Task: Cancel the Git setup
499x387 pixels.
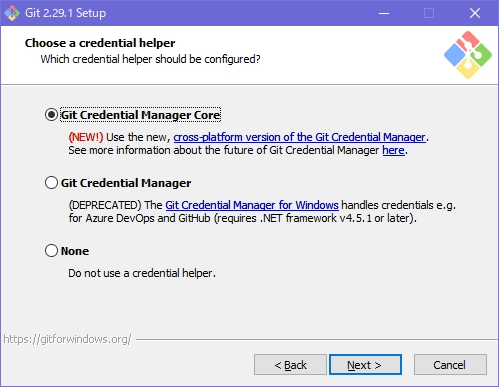Action: pyautogui.click(x=450, y=365)
